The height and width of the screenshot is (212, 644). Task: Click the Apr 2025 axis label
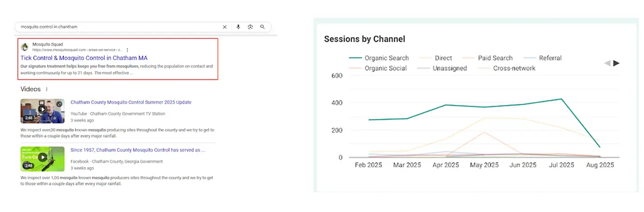445,165
